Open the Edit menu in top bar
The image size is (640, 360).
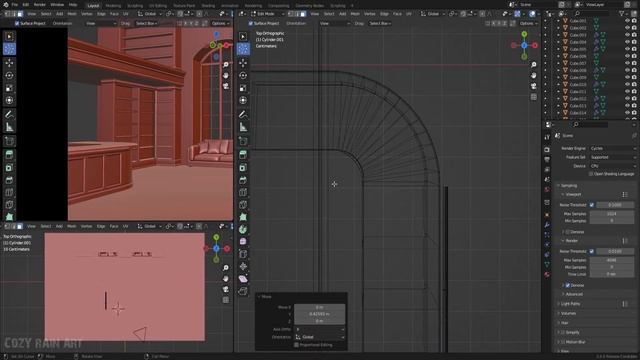pos(26,4)
